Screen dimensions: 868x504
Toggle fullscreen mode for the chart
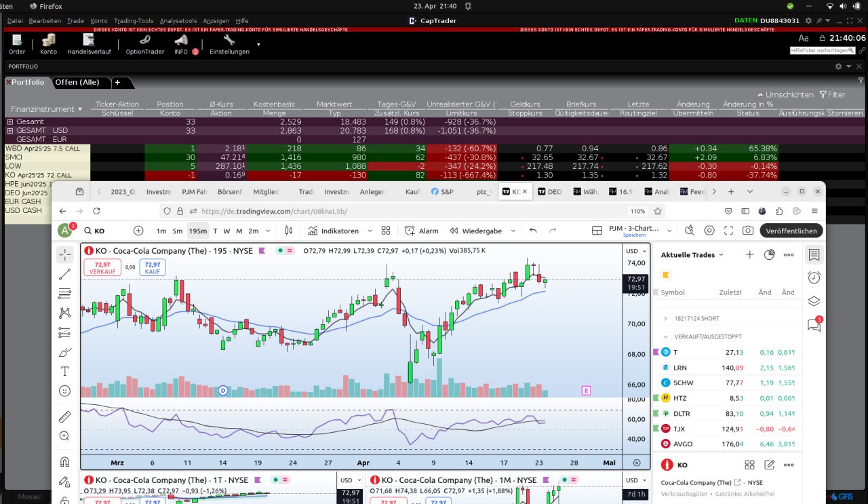[729, 231]
